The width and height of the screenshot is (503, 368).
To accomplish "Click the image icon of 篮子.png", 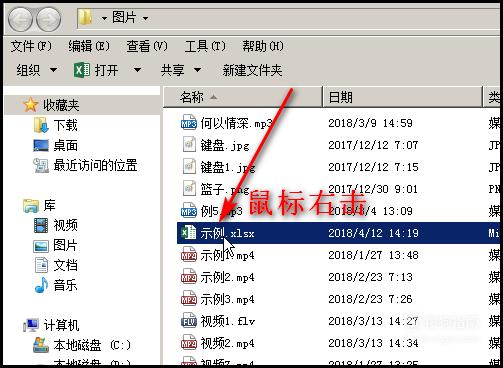I will [x=189, y=189].
